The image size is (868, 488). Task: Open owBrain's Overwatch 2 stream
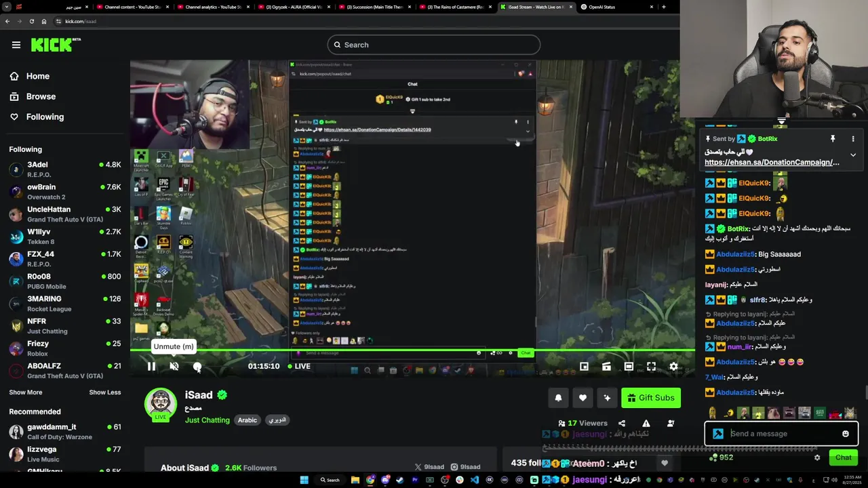click(65, 192)
